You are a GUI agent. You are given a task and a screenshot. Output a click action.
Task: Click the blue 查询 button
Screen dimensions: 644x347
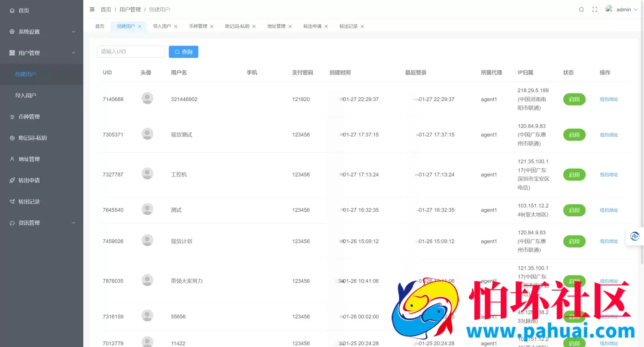click(x=184, y=52)
